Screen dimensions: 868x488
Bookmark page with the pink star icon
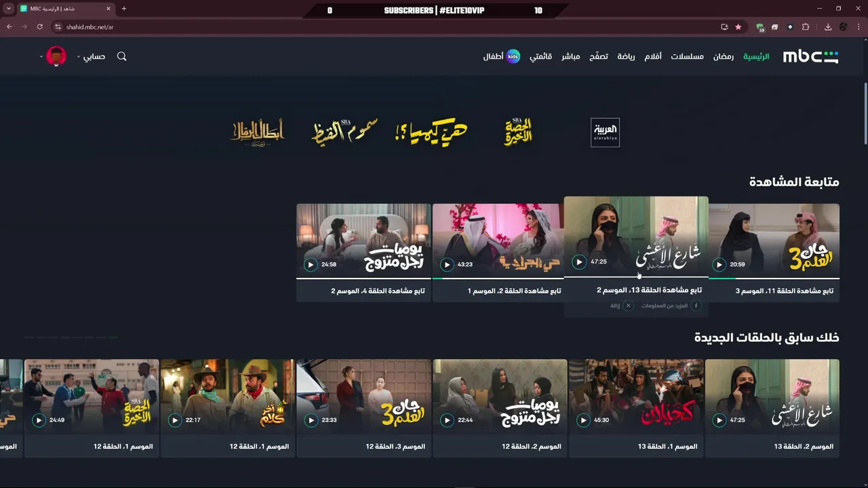738,27
